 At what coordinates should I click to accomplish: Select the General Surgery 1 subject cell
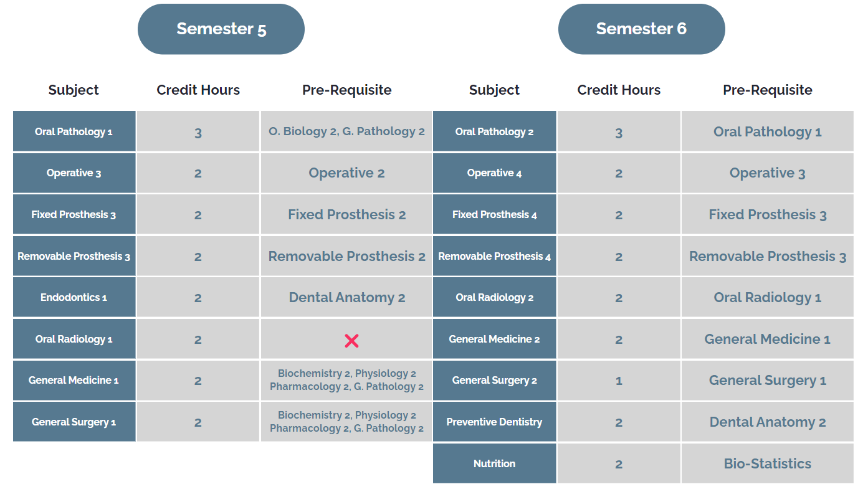click(x=74, y=422)
